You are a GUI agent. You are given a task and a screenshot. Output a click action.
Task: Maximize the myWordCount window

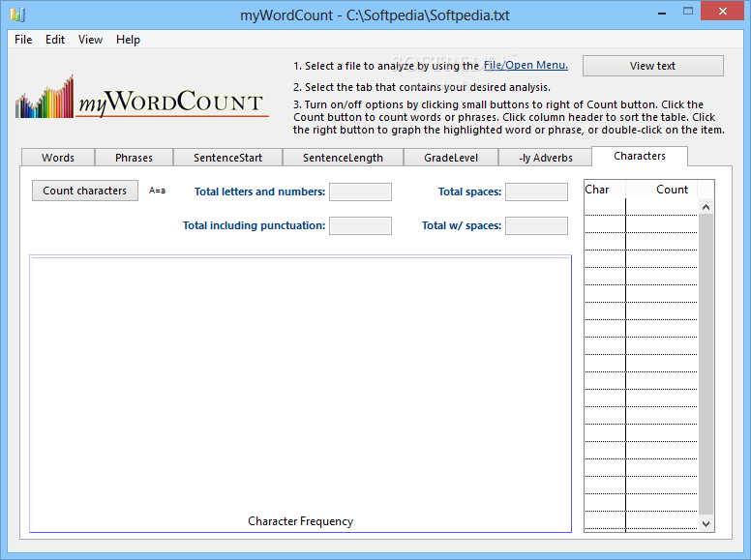point(688,12)
